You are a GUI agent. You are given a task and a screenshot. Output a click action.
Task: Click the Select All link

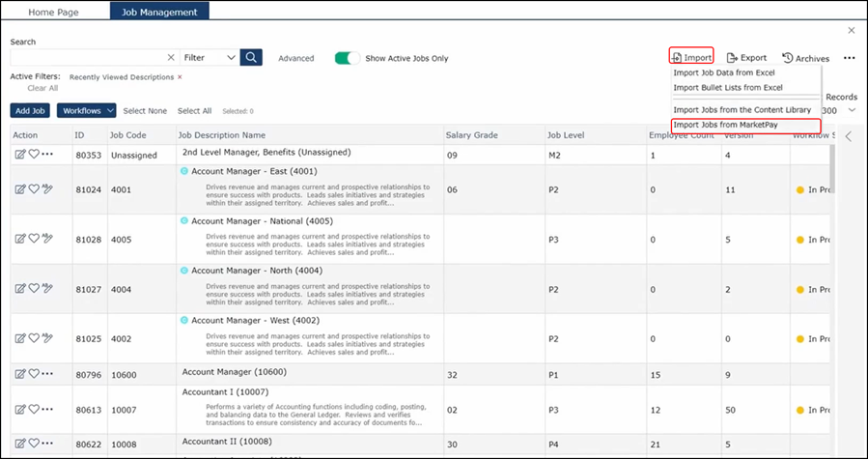click(194, 111)
